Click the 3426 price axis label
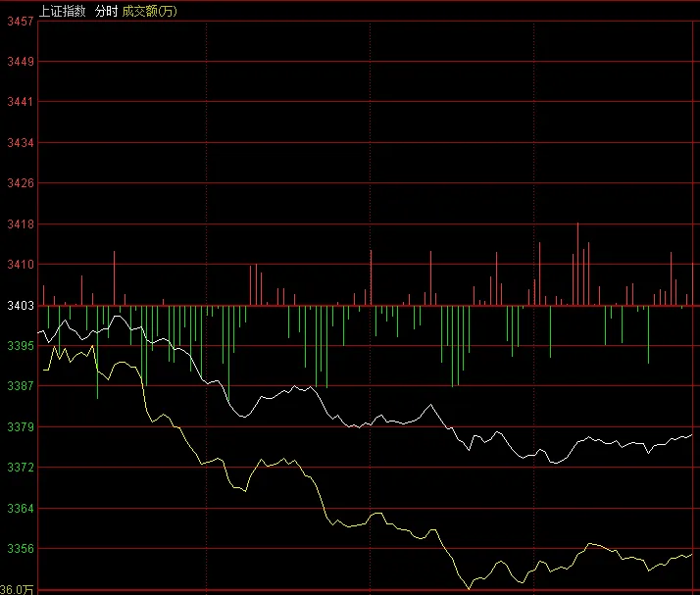This screenshot has width=700, height=595. (21, 183)
